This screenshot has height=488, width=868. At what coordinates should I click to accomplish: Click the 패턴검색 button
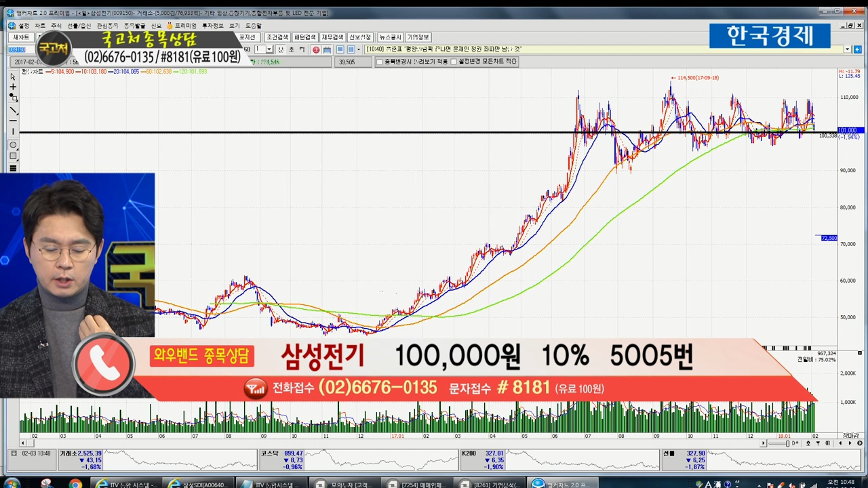304,37
